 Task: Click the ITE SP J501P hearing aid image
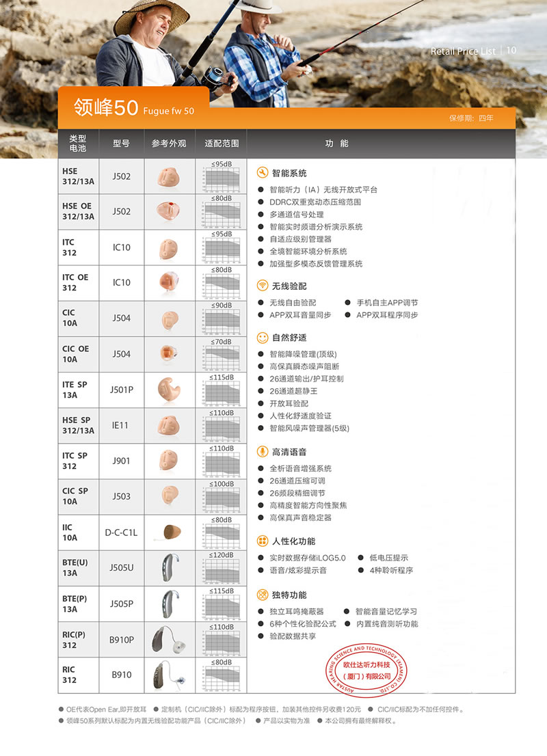point(168,390)
